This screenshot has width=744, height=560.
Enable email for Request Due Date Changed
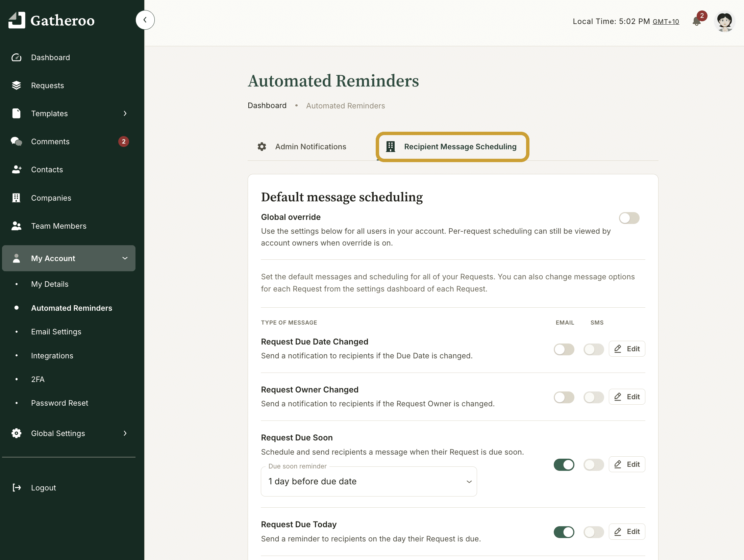tap(564, 349)
